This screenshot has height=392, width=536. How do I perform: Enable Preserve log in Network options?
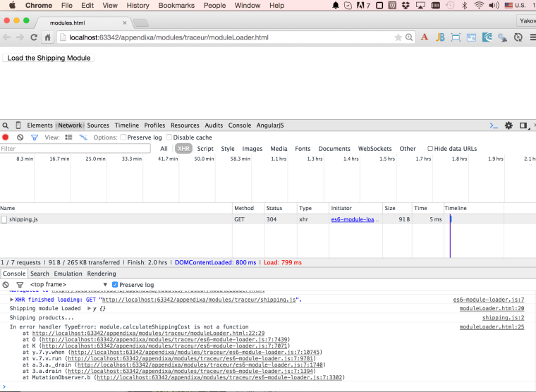tap(123, 137)
